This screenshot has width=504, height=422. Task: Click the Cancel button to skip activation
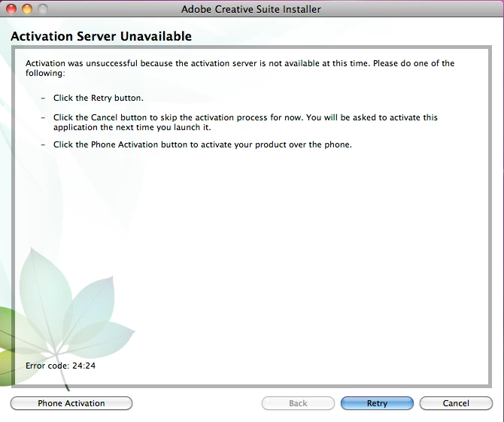[x=456, y=403]
